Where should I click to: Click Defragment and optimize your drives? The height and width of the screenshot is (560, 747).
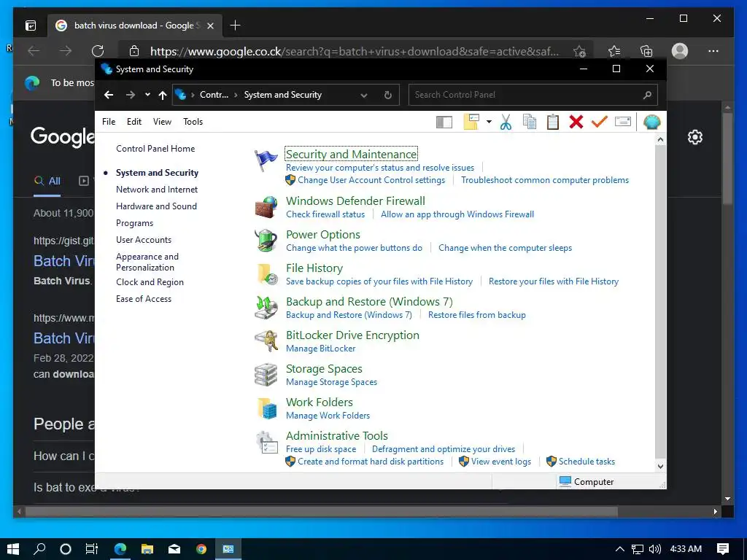tap(444, 449)
